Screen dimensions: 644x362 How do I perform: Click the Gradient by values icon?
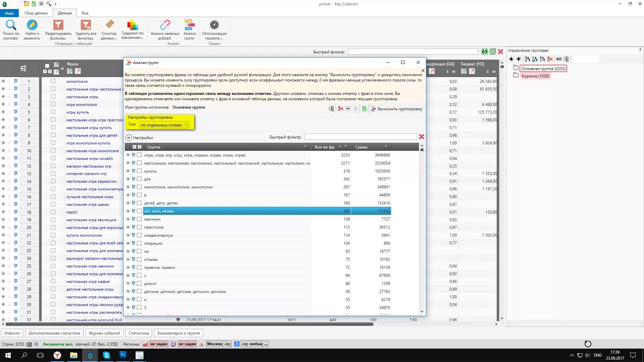[x=132, y=25]
